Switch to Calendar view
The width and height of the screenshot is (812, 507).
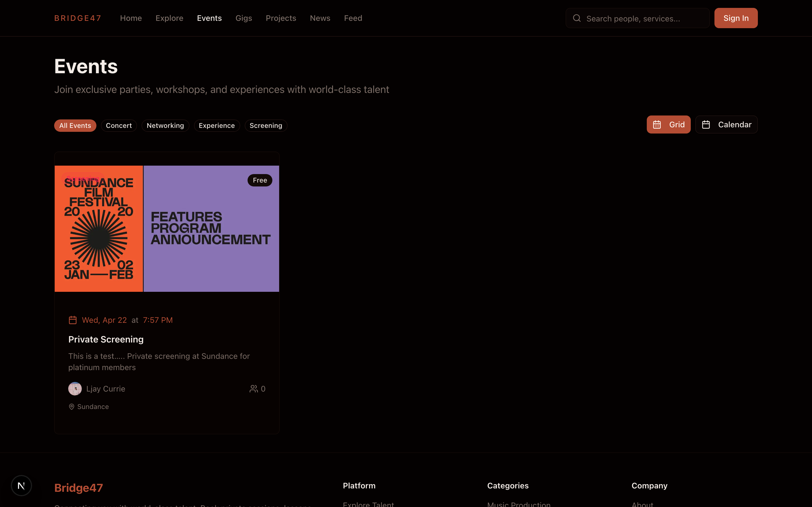726,125
